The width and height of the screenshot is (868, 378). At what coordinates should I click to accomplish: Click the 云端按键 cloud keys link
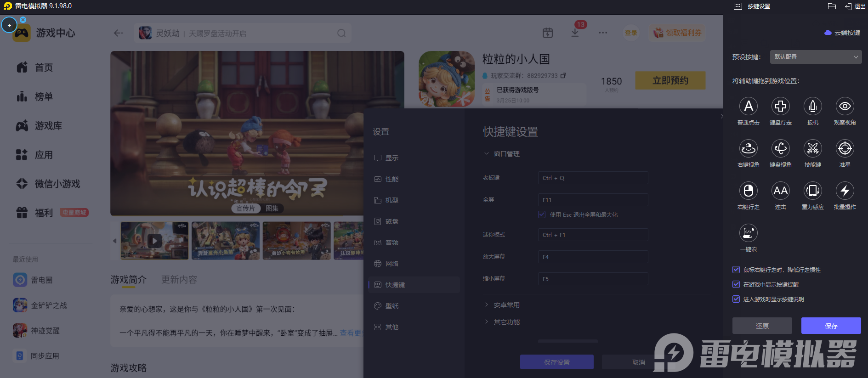842,33
